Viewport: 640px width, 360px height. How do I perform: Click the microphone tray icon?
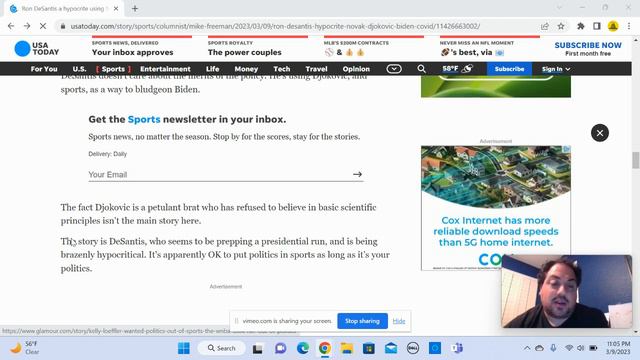553,348
